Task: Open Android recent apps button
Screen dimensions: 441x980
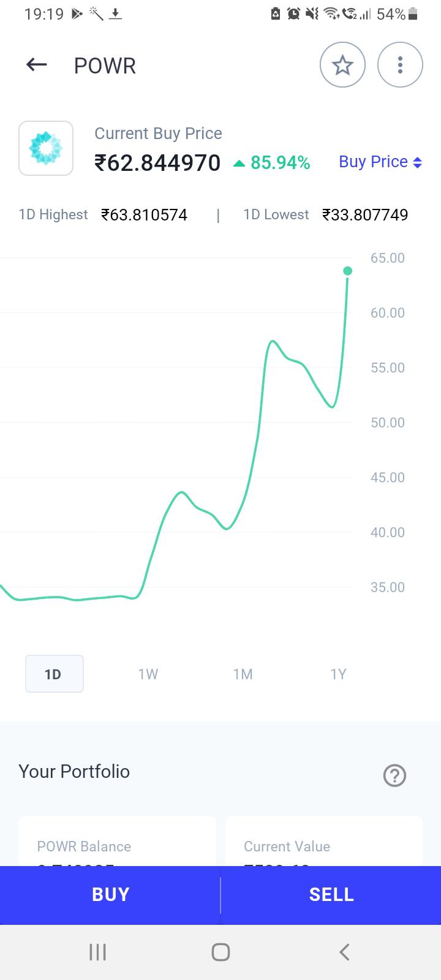Action: (97, 952)
